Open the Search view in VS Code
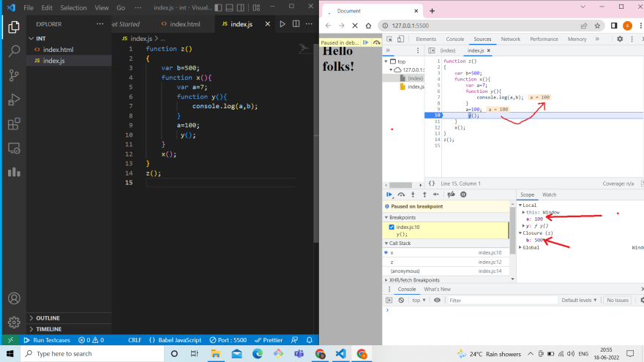The width and height of the screenshot is (644, 362). coord(14,51)
